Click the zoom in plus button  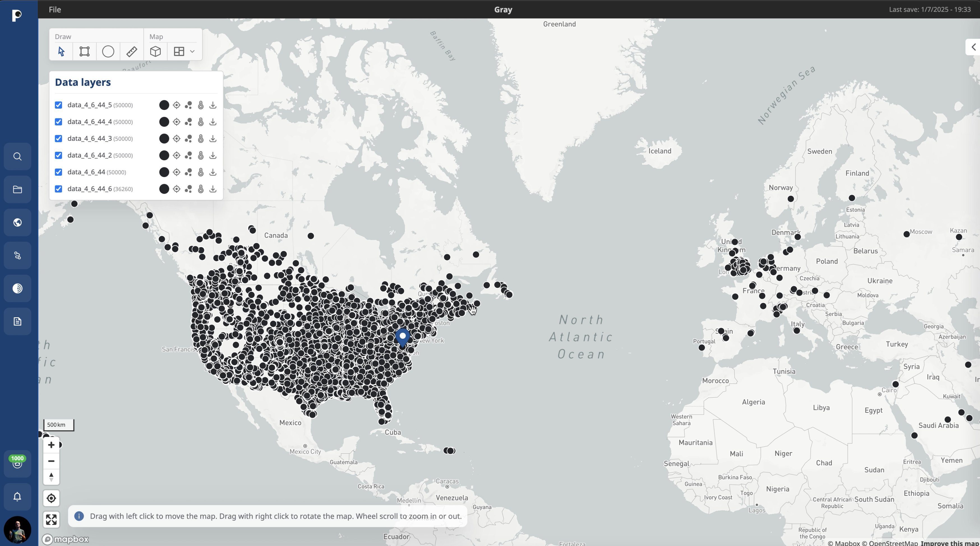click(x=51, y=445)
